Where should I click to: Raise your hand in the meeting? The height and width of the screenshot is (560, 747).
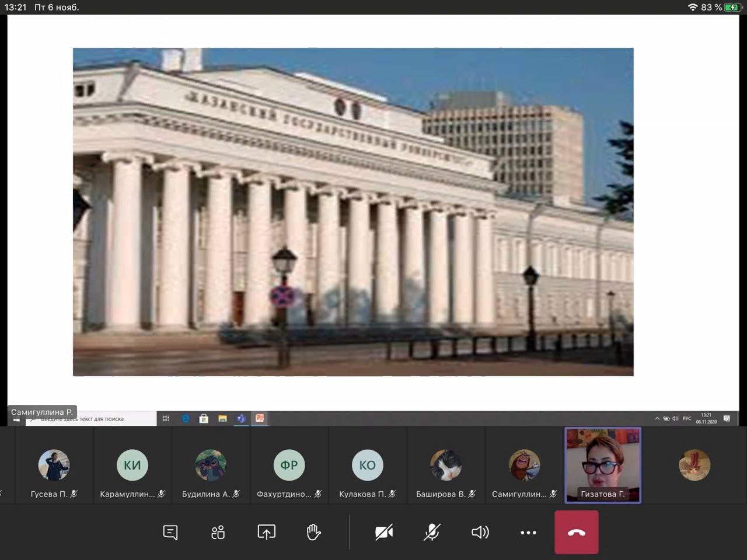[314, 532]
